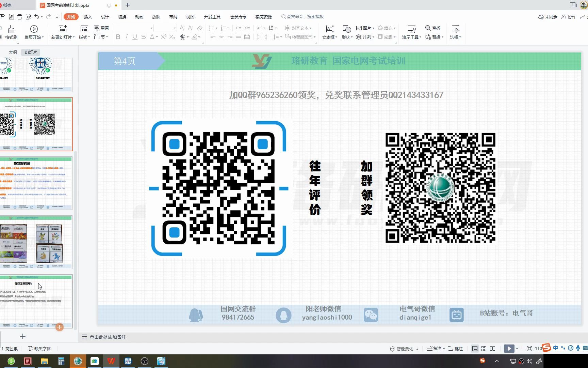Toggle underline formatting
This screenshot has width=588, height=368.
tap(135, 37)
